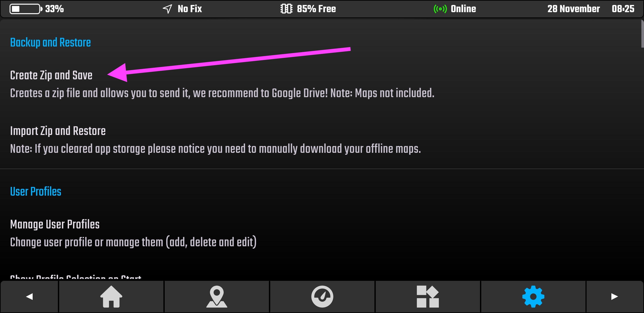The height and width of the screenshot is (313, 644).
Task: Open Manage User Profiles
Action: point(54,224)
